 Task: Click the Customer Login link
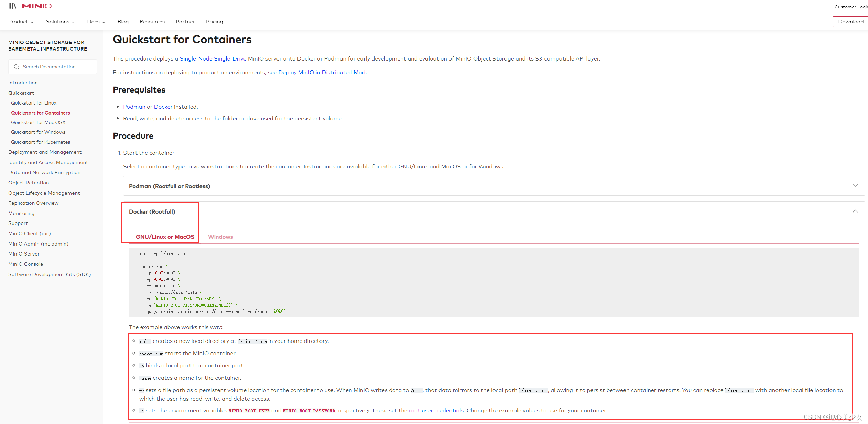[x=851, y=7]
